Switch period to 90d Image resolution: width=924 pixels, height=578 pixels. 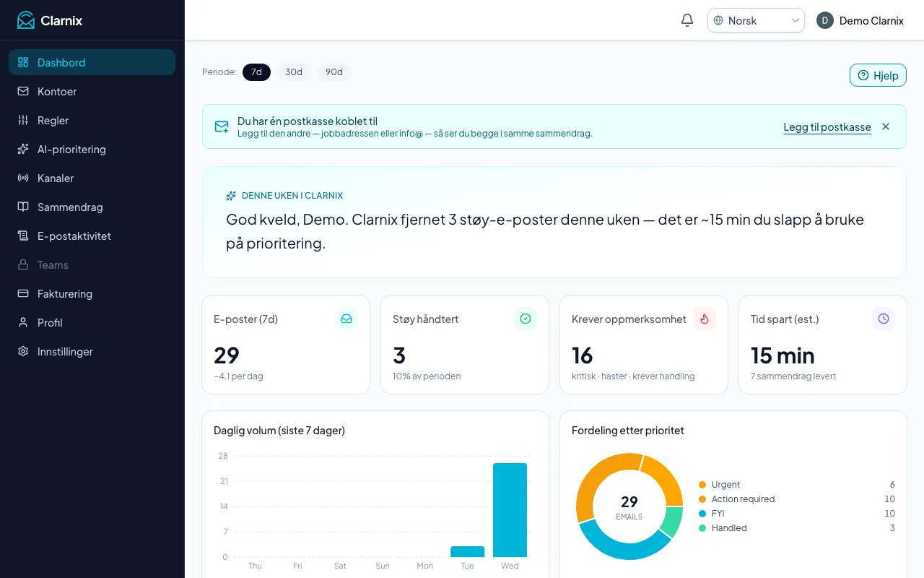(x=334, y=72)
